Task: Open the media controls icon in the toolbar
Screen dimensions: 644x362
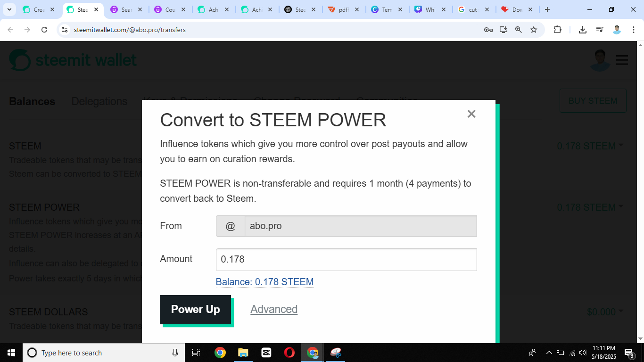Action: click(600, 30)
